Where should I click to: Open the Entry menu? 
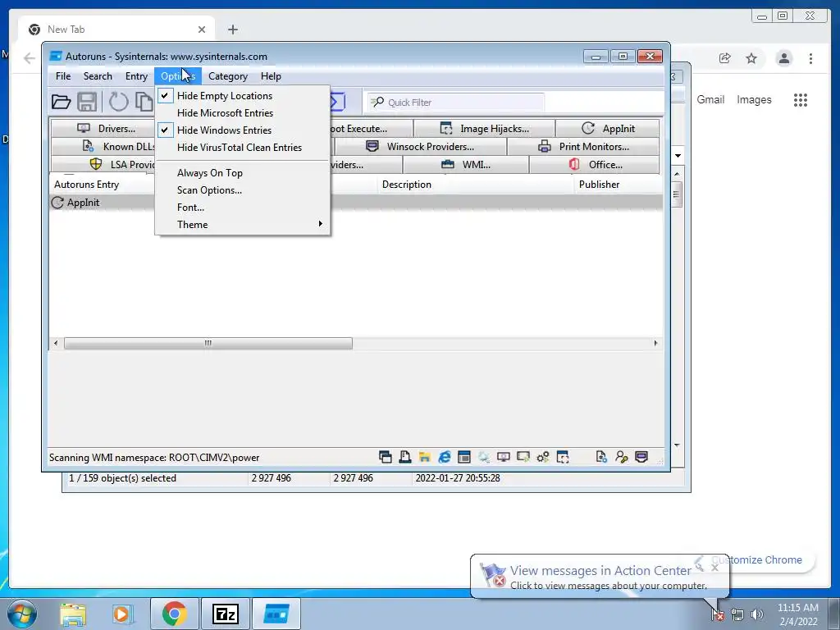click(137, 76)
